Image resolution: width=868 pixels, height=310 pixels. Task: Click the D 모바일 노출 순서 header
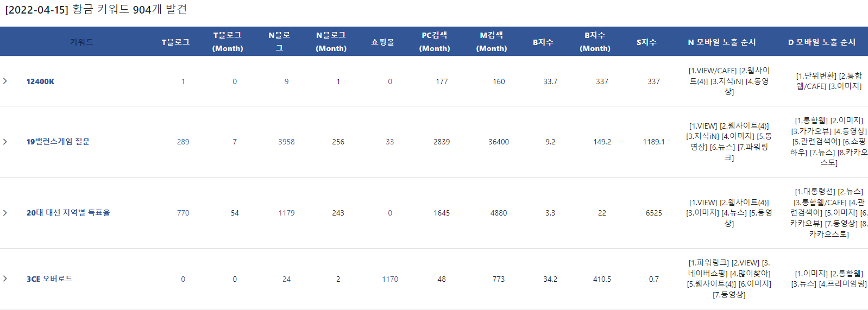click(822, 42)
